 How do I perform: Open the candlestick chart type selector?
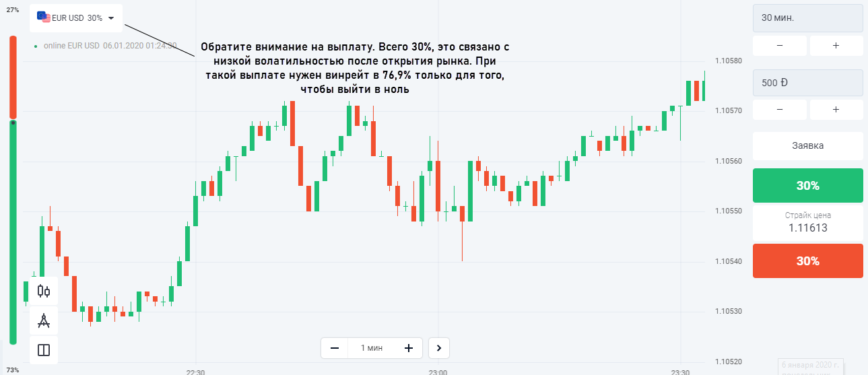click(44, 291)
